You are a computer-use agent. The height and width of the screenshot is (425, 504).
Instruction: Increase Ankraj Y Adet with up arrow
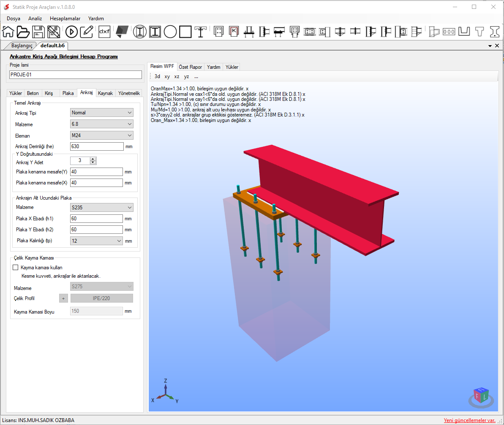(x=93, y=159)
